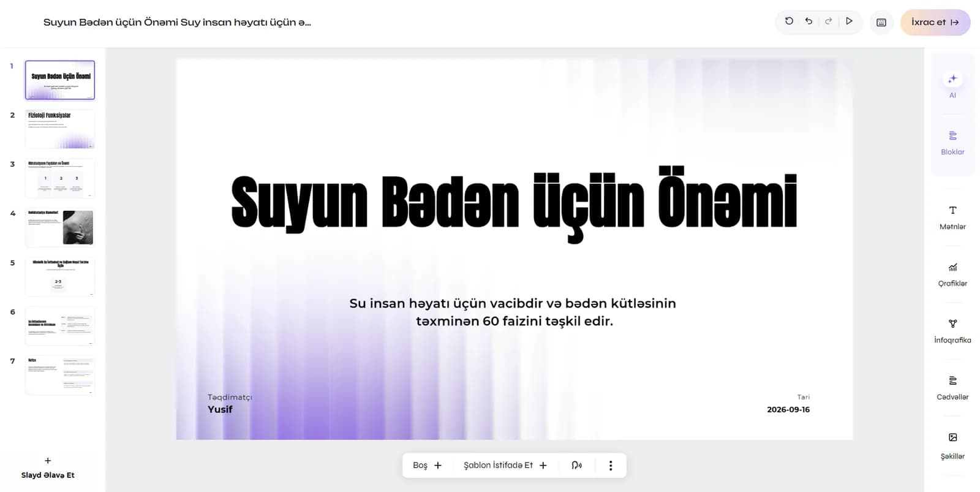The height and width of the screenshot is (492, 980).
Task: Select slide 5 thumbnail
Action: (60, 277)
